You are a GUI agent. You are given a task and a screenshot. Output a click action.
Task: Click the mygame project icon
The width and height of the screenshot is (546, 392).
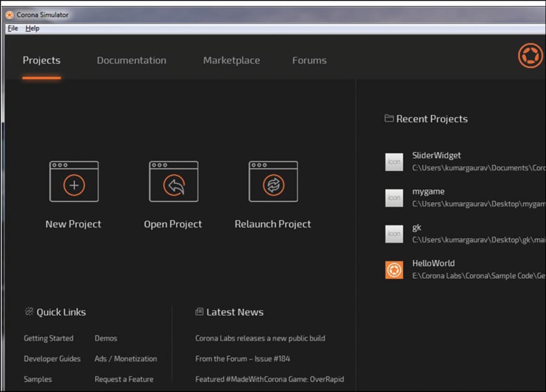point(394,198)
